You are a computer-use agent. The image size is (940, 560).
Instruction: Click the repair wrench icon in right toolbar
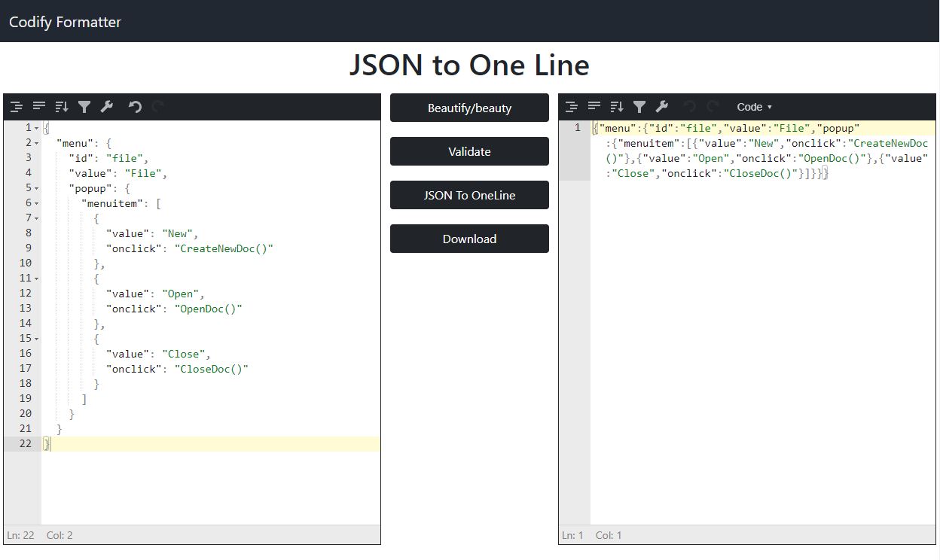pyautogui.click(x=662, y=107)
